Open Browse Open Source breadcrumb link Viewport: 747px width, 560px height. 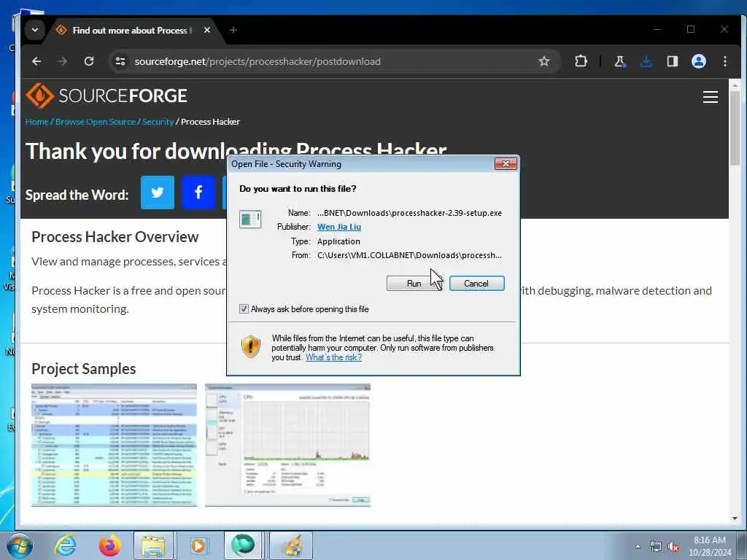click(x=96, y=122)
